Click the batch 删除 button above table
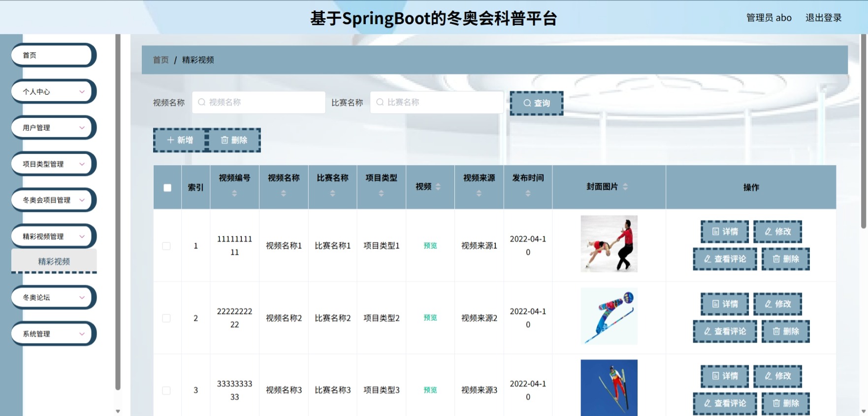The image size is (868, 416). pyautogui.click(x=234, y=140)
